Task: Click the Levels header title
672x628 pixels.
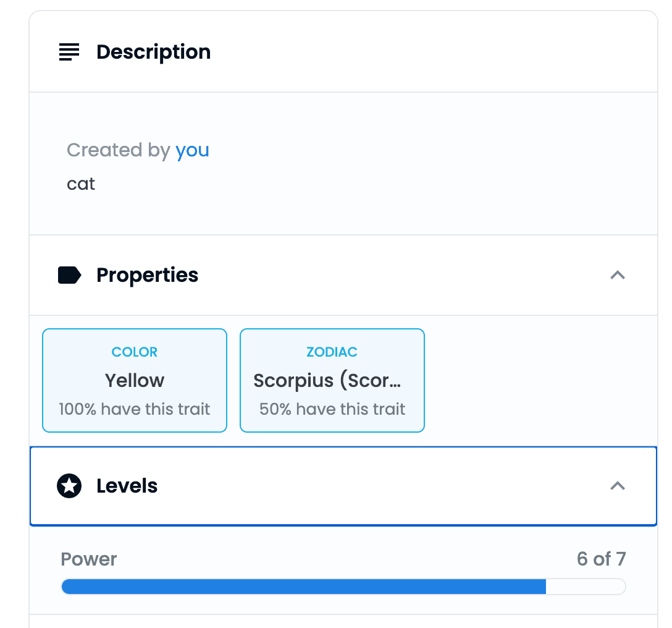Action: [127, 486]
